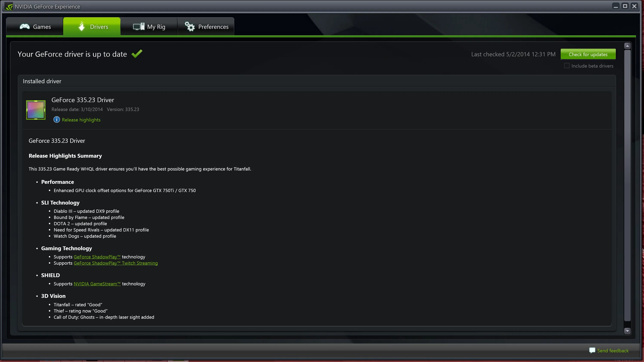
Task: Click the Drivers download arrow icon
Action: coord(82,26)
